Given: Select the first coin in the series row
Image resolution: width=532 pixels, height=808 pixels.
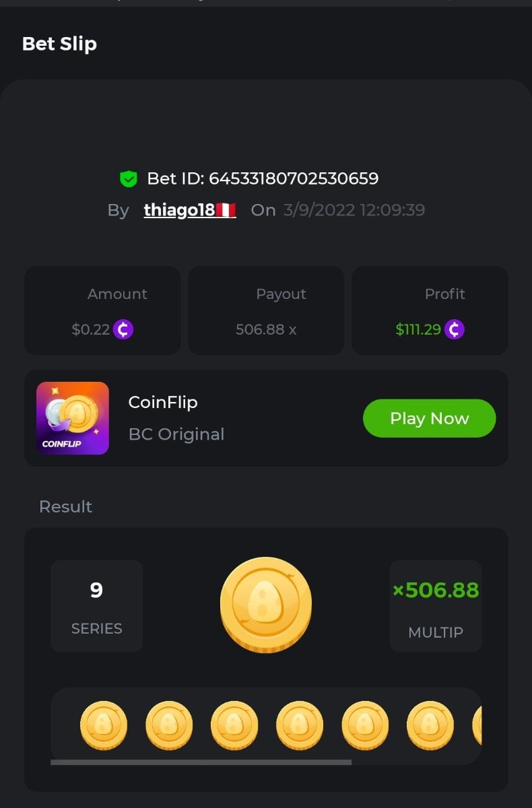Looking at the screenshot, I should click(x=104, y=726).
